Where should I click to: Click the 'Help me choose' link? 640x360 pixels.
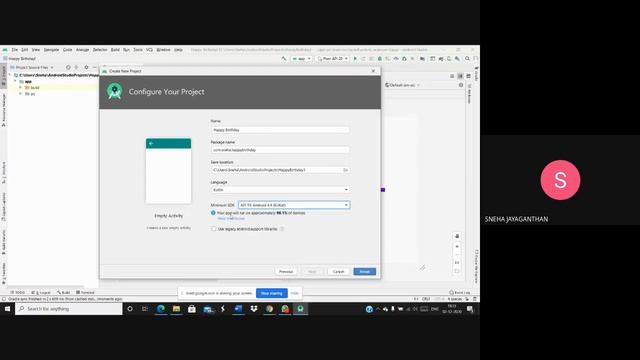click(x=231, y=219)
